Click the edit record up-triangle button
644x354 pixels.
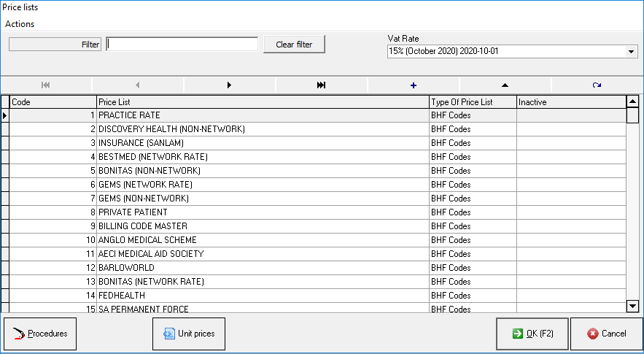505,85
